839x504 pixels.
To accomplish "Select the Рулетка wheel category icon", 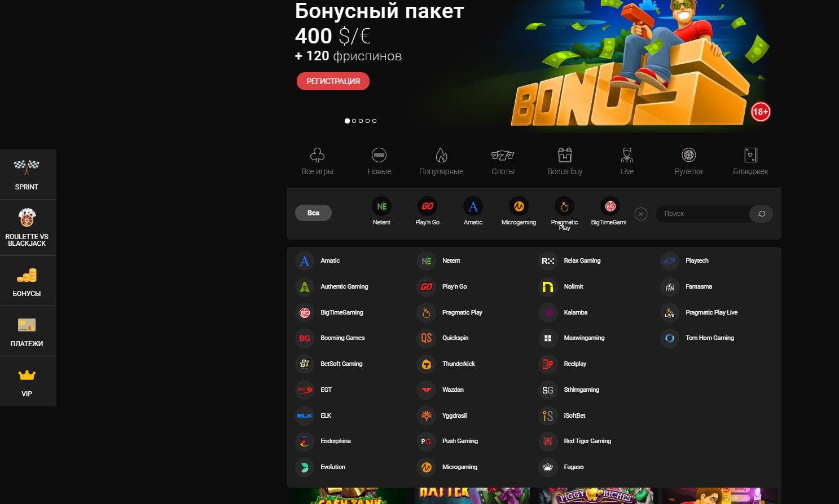I will click(688, 155).
